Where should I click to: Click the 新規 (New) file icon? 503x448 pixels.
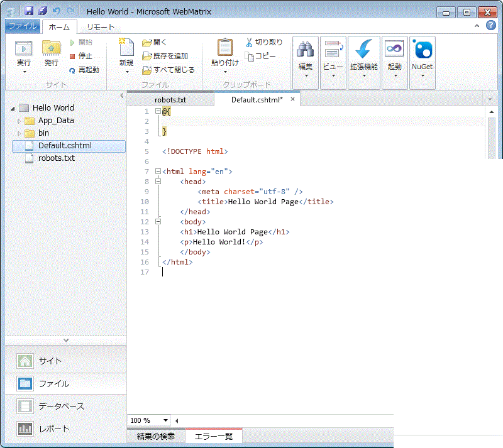click(x=126, y=48)
